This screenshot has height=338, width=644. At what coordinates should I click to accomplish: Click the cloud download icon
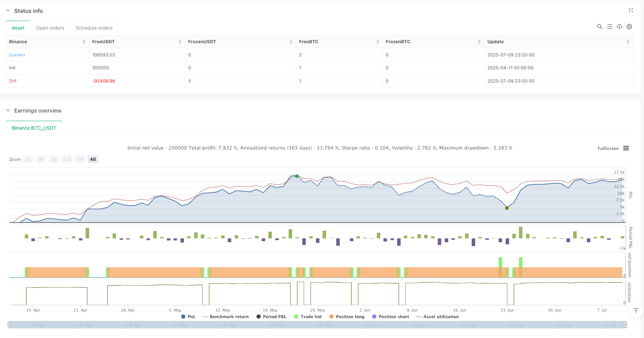tap(619, 26)
